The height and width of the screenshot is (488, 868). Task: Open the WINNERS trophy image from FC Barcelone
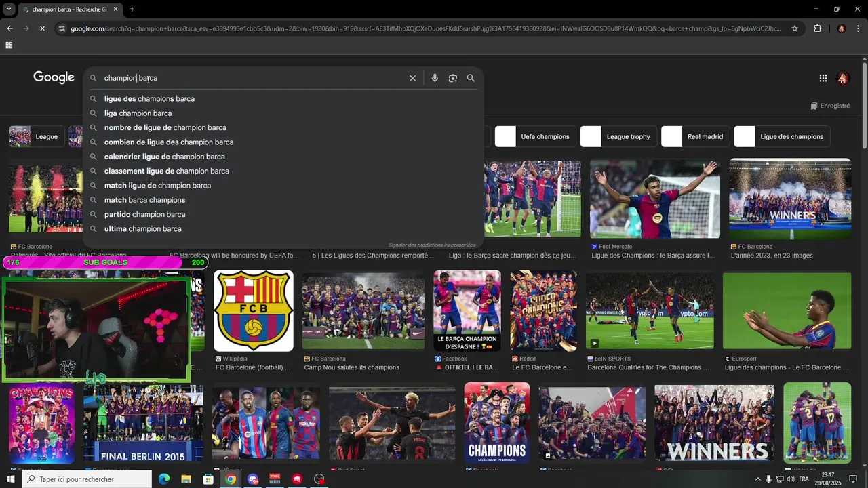click(790, 199)
